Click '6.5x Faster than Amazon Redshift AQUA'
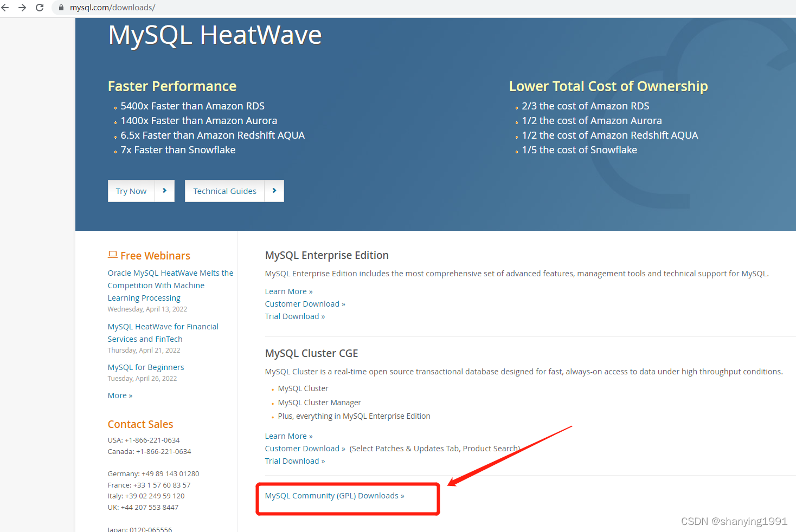Viewport: 796px width, 532px height. point(213,135)
